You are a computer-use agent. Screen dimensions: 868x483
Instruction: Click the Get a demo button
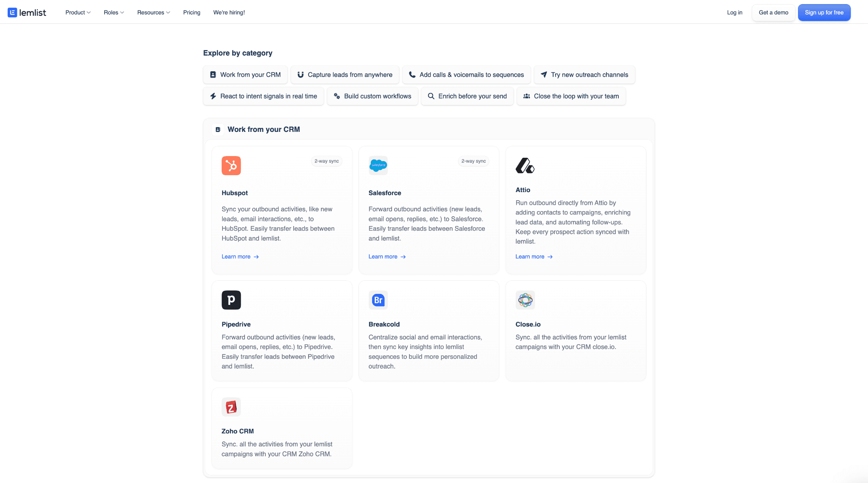(x=773, y=13)
